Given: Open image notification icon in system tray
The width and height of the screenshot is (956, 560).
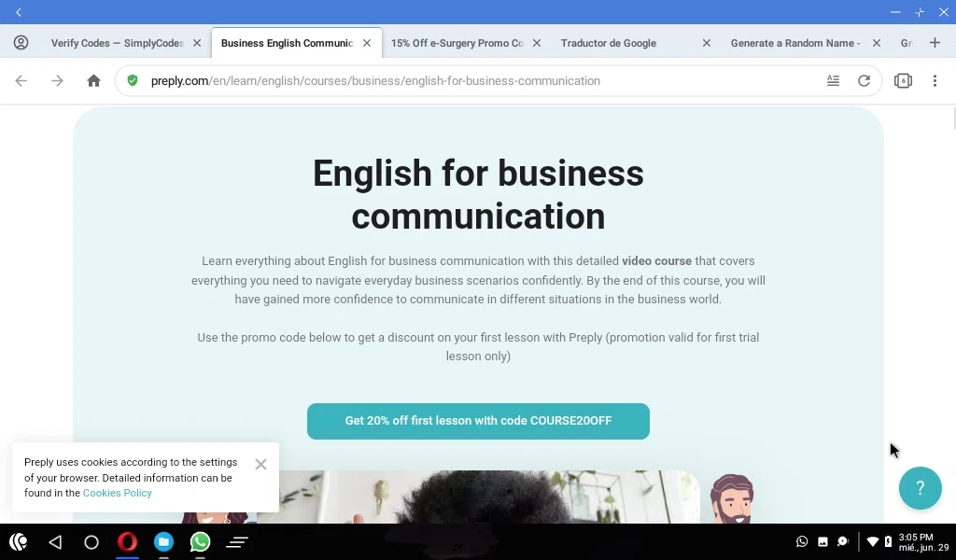Looking at the screenshot, I should [x=822, y=541].
